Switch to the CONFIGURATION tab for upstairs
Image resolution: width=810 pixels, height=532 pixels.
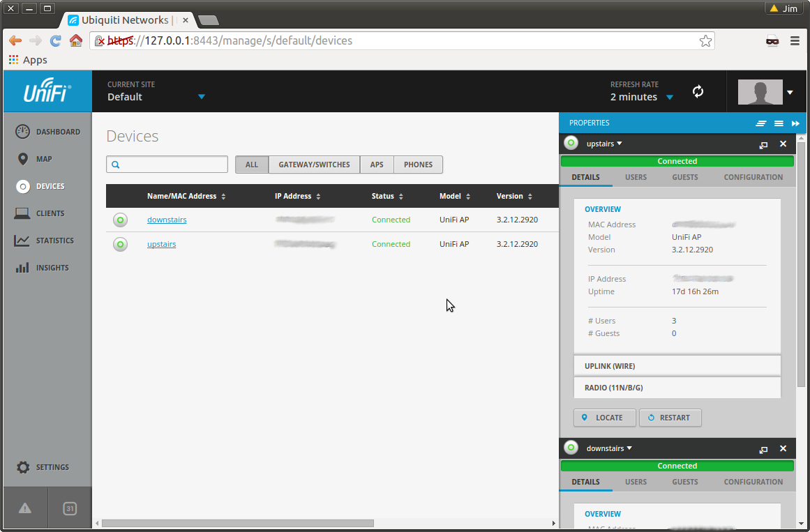point(753,177)
